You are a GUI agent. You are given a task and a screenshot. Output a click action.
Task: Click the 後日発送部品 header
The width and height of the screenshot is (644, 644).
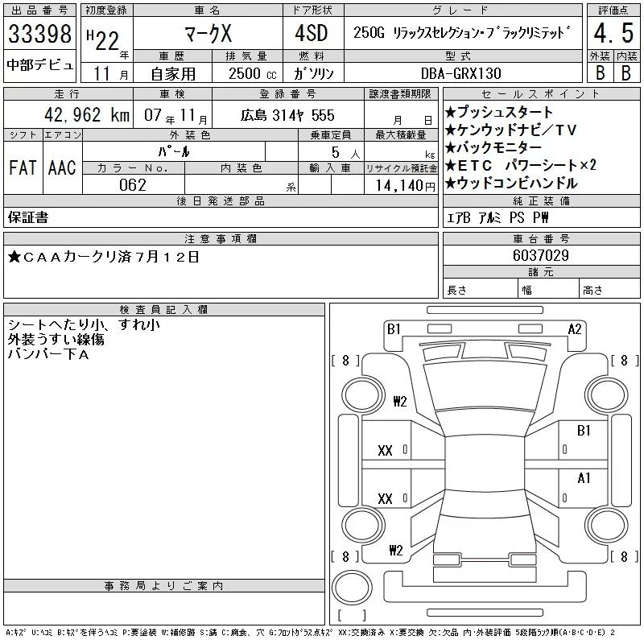point(221,200)
